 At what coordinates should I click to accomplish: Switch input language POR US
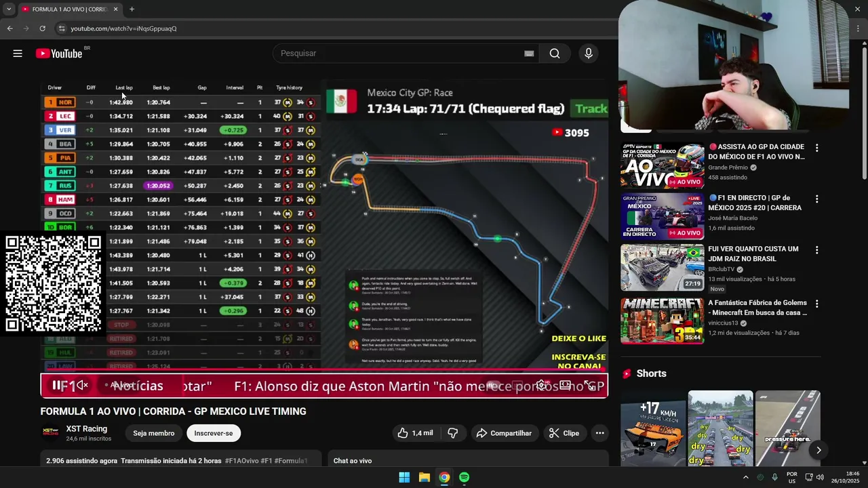(791, 477)
